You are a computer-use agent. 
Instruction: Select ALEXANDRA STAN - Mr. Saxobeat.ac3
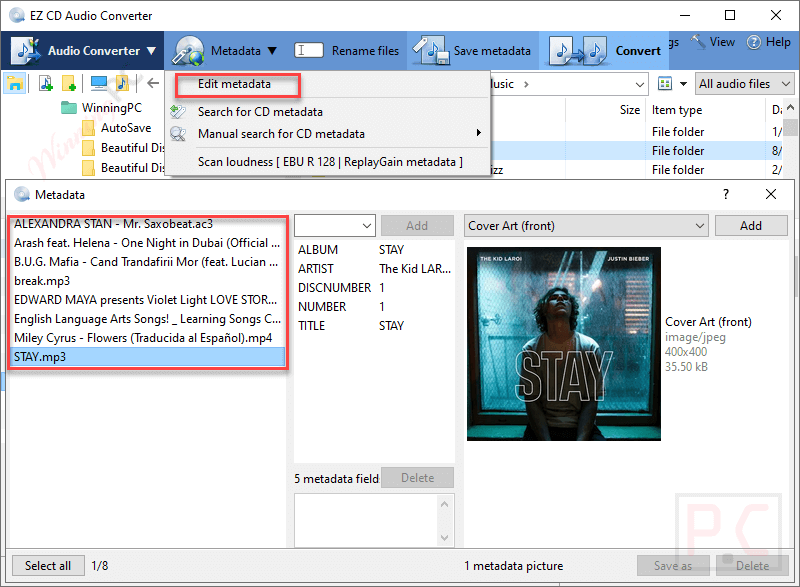pos(148,224)
